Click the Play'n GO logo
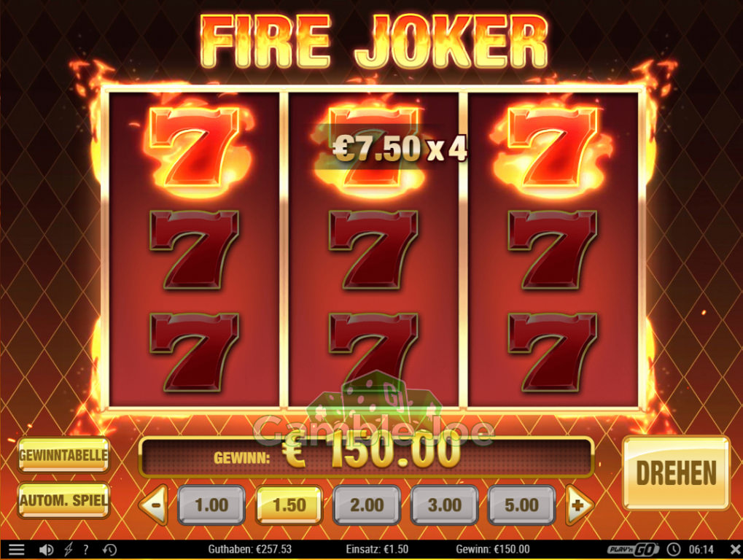 pyautogui.click(x=634, y=550)
